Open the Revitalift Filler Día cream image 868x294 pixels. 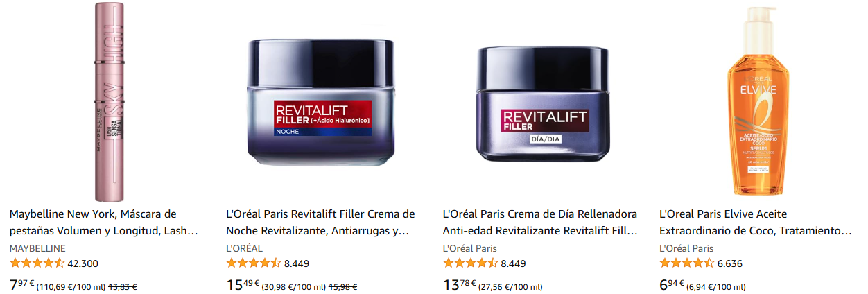coord(543,103)
